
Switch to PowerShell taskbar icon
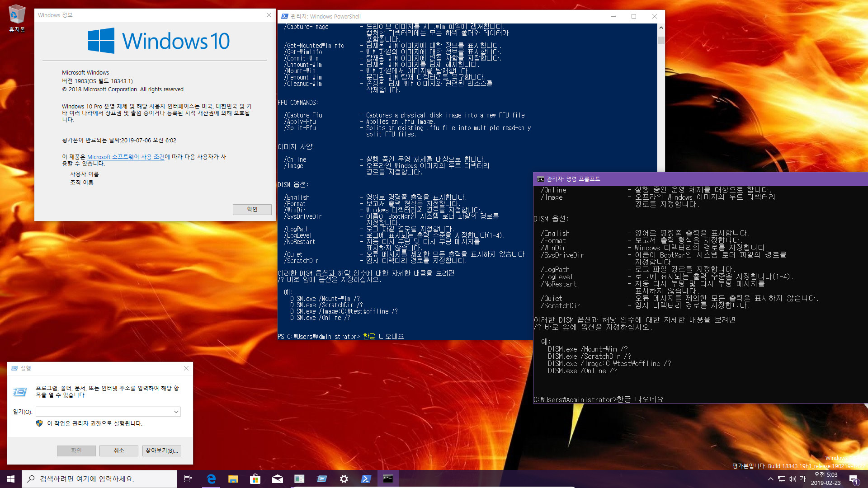click(x=366, y=479)
